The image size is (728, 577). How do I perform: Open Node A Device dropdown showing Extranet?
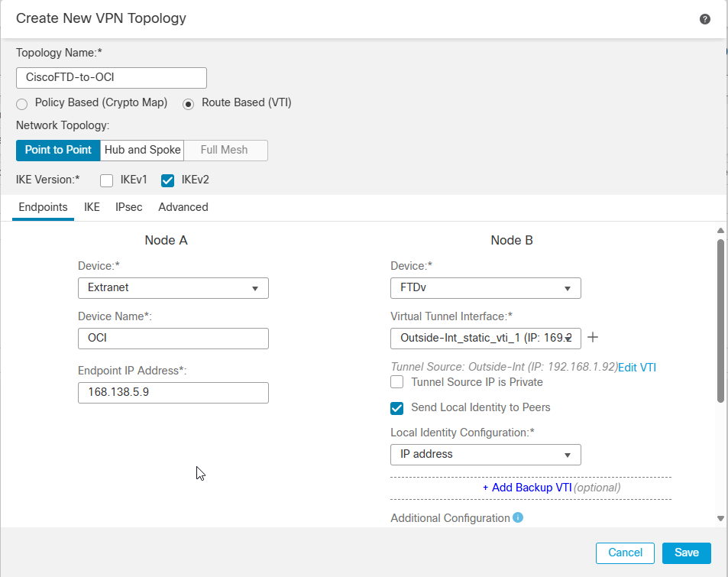coord(173,288)
